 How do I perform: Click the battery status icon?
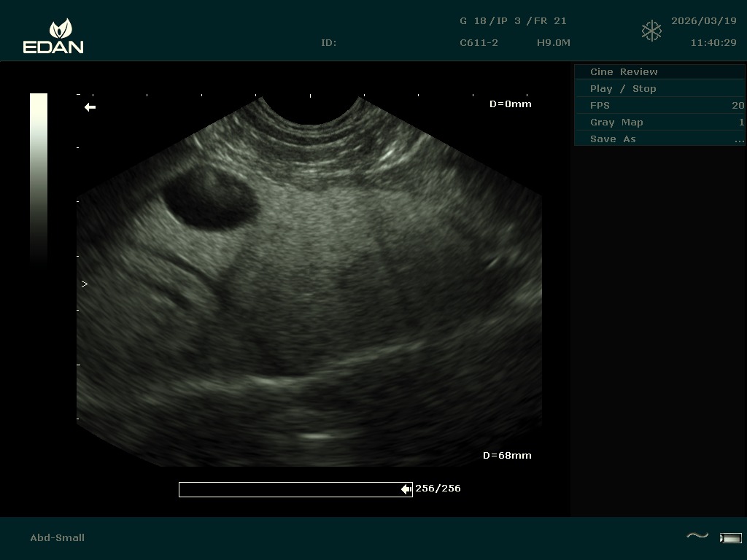coord(730,538)
